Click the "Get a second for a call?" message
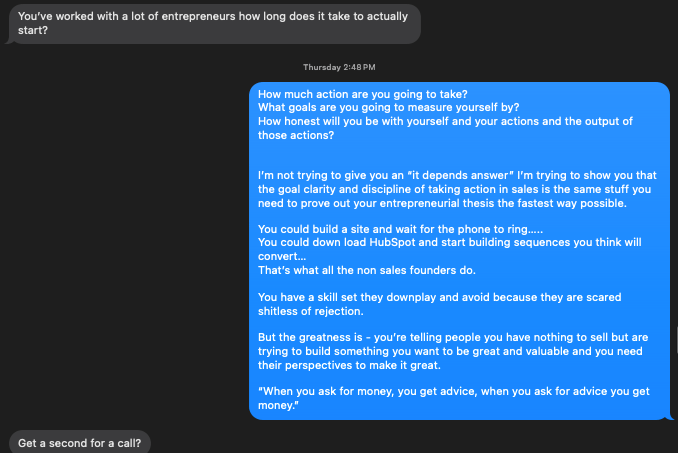678x453 pixels. [80, 442]
